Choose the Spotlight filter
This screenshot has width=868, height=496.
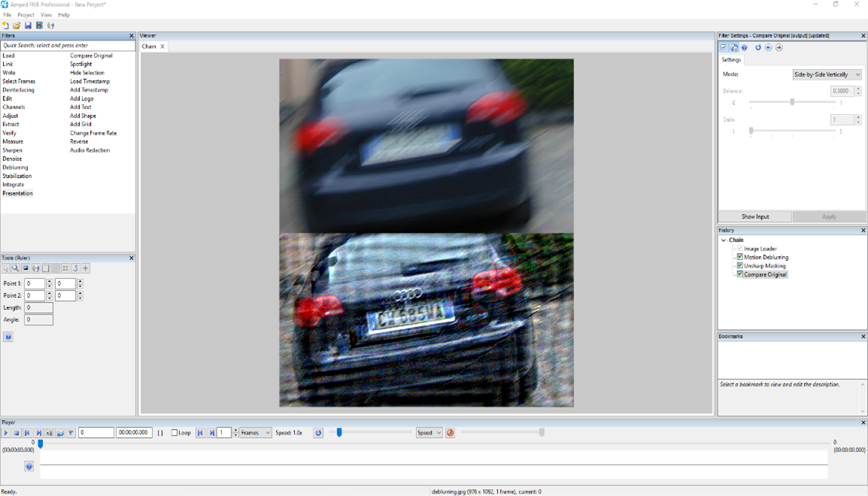click(81, 65)
